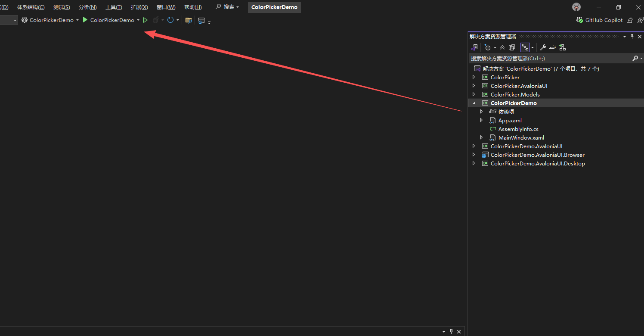The image size is (644, 336).
Task: Open the file nesting dropdown arrow
Action: (533, 47)
